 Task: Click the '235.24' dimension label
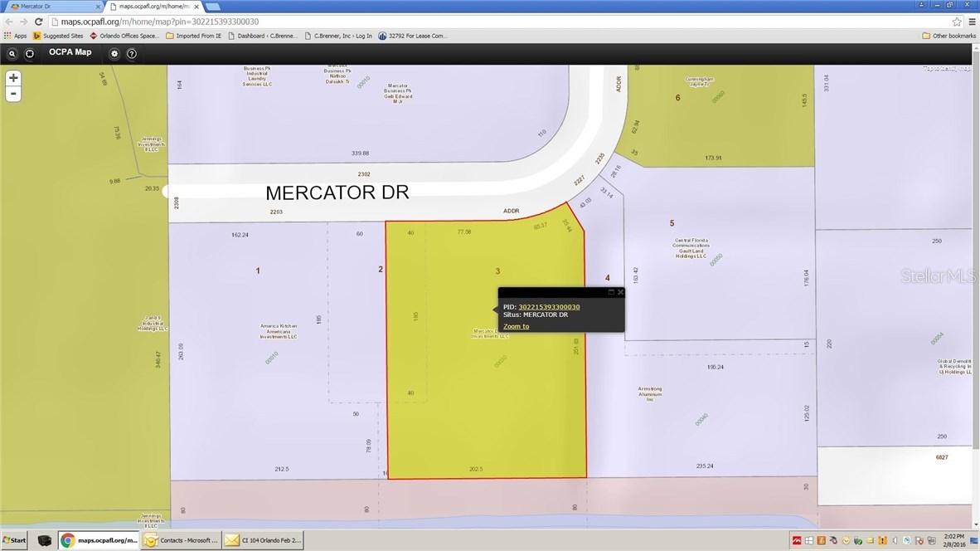tap(705, 466)
